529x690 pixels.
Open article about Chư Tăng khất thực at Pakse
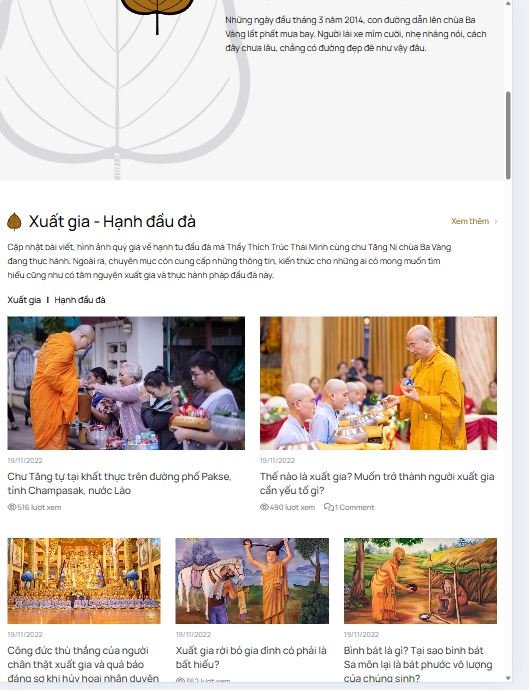(x=119, y=483)
